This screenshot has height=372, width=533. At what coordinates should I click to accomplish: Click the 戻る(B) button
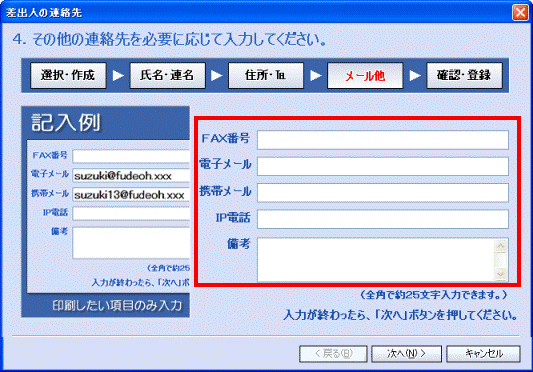(x=333, y=354)
